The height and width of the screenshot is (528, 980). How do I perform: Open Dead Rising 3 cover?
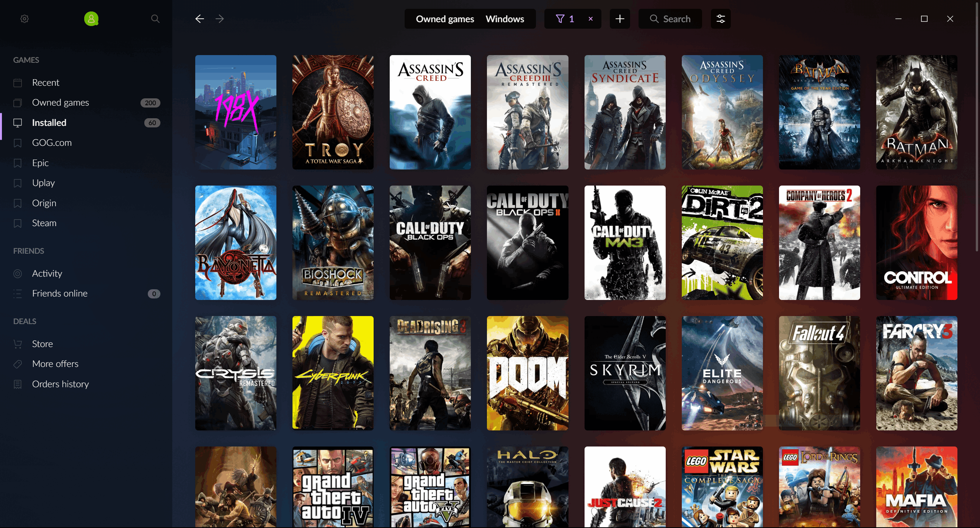click(x=430, y=373)
